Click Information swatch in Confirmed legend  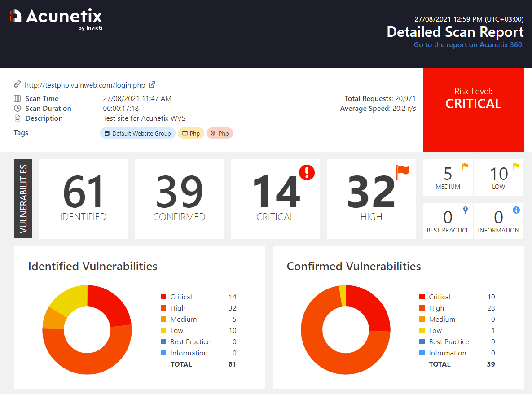(422, 353)
